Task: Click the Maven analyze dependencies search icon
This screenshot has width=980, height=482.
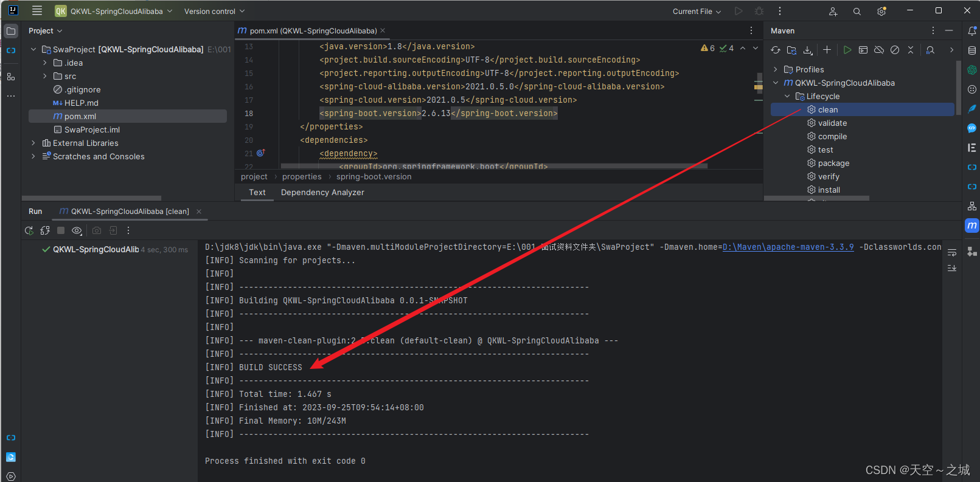Action: coord(930,50)
